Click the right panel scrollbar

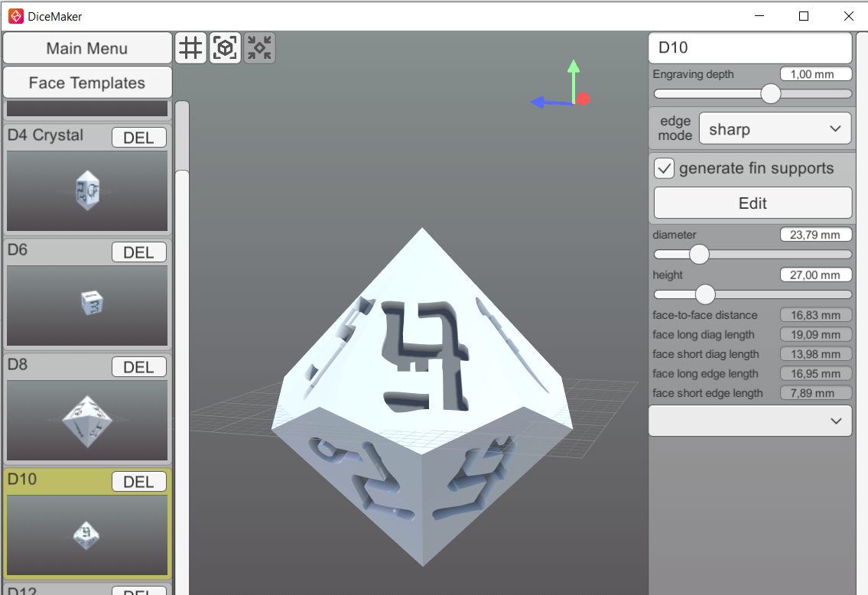pos(862,314)
